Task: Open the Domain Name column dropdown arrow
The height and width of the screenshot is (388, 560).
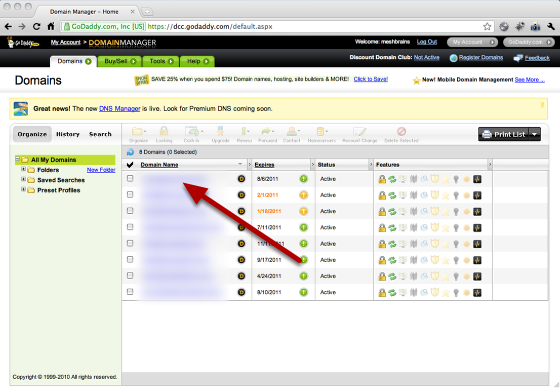Action: coord(240,164)
